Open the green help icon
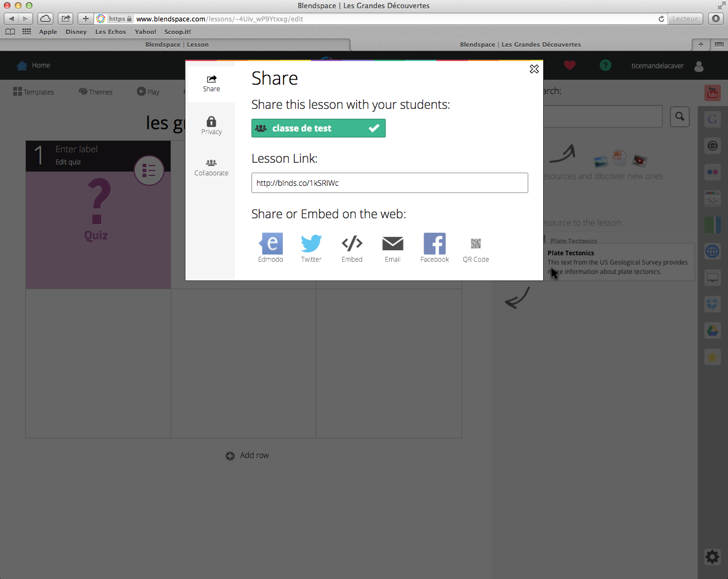The image size is (728, 579). click(605, 65)
